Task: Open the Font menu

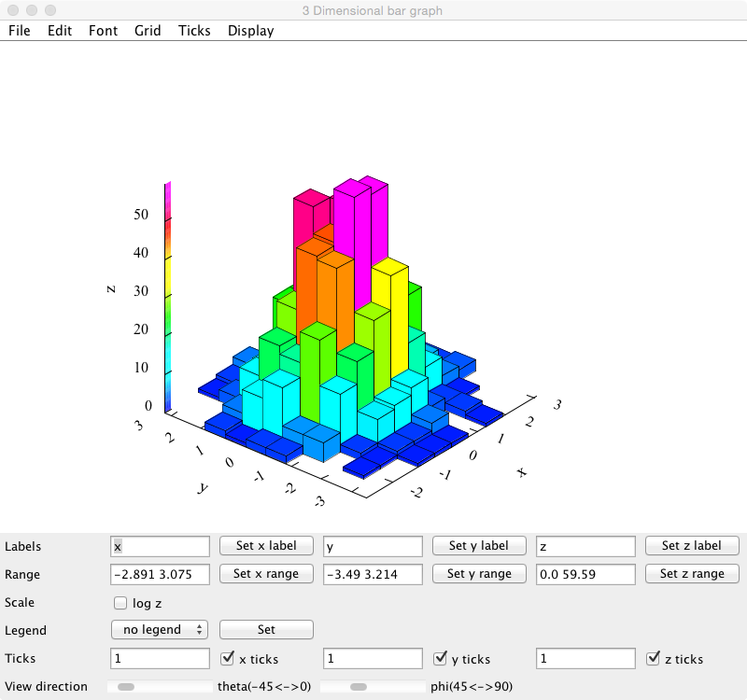Action: pos(103,31)
